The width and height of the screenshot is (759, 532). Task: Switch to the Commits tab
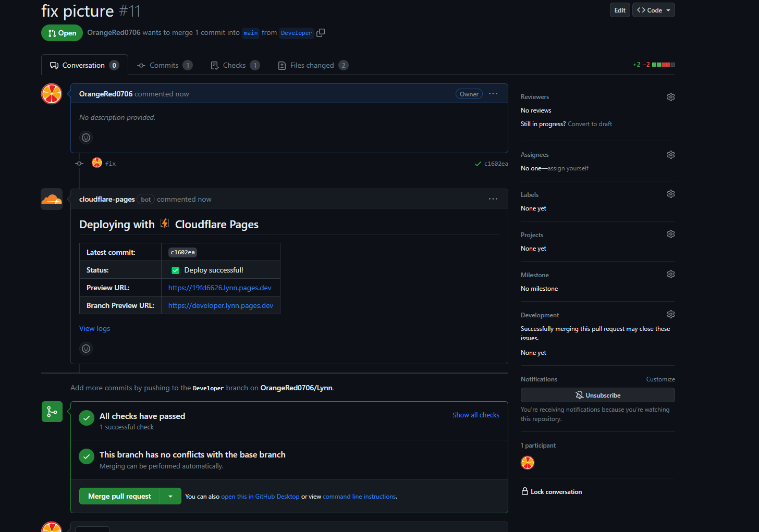click(164, 65)
